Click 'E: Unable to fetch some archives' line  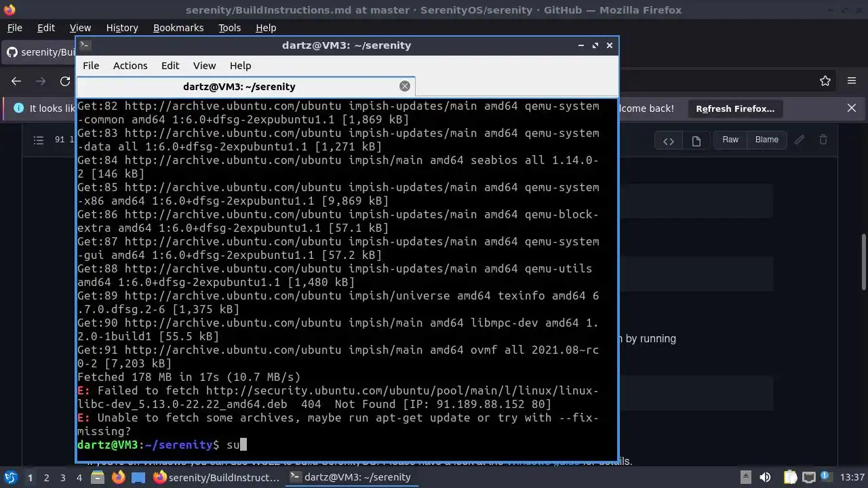(x=338, y=424)
